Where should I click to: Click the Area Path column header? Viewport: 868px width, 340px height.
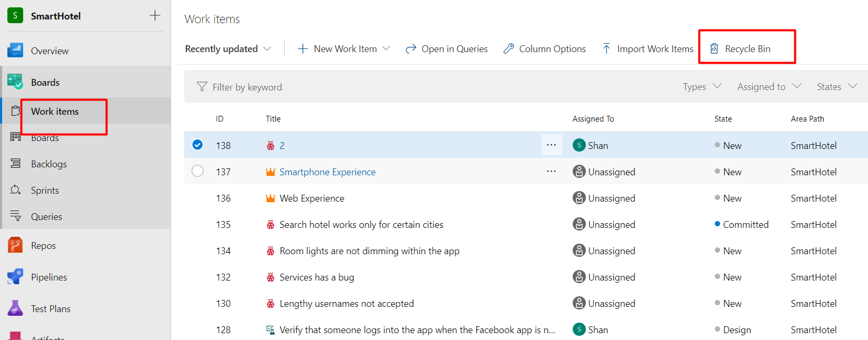pyautogui.click(x=807, y=119)
